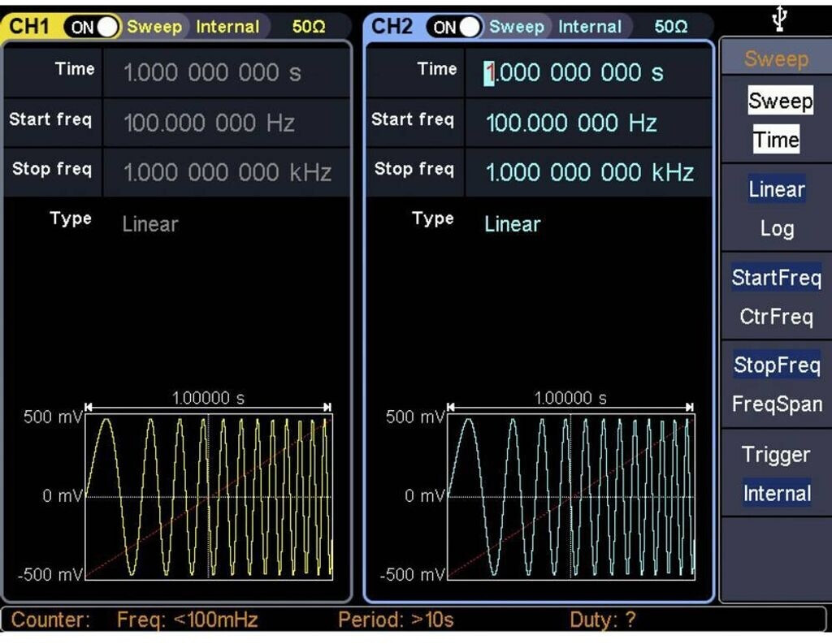Click CH2 cyan sweep waveform preview

570,495
